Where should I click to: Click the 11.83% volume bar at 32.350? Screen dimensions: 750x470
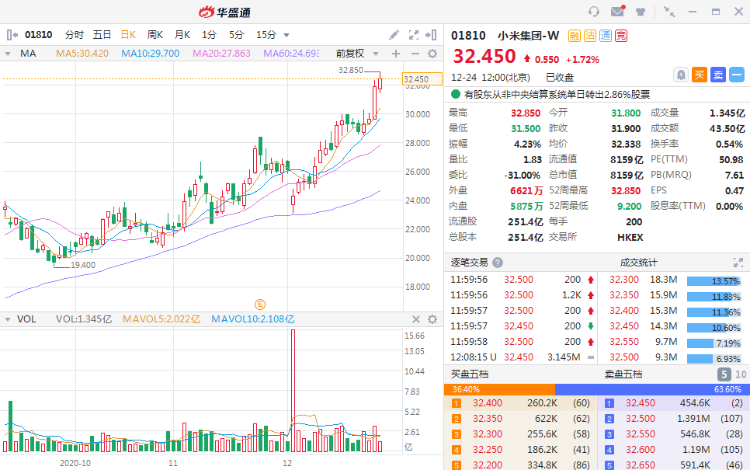[x=714, y=297]
